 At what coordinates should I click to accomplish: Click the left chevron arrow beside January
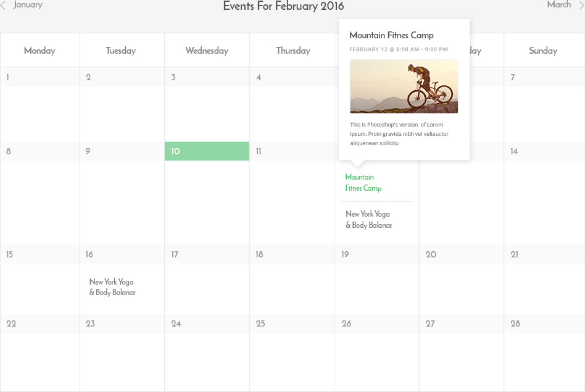tap(5, 5)
